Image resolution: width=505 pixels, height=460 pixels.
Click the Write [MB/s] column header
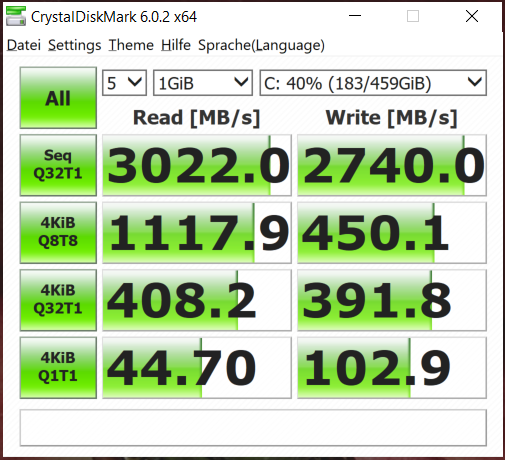point(391,118)
